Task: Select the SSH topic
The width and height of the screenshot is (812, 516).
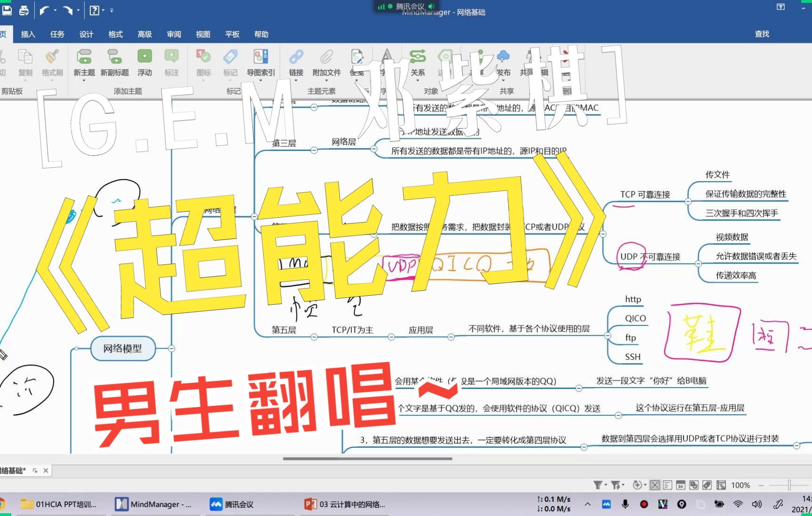Action: [633, 357]
